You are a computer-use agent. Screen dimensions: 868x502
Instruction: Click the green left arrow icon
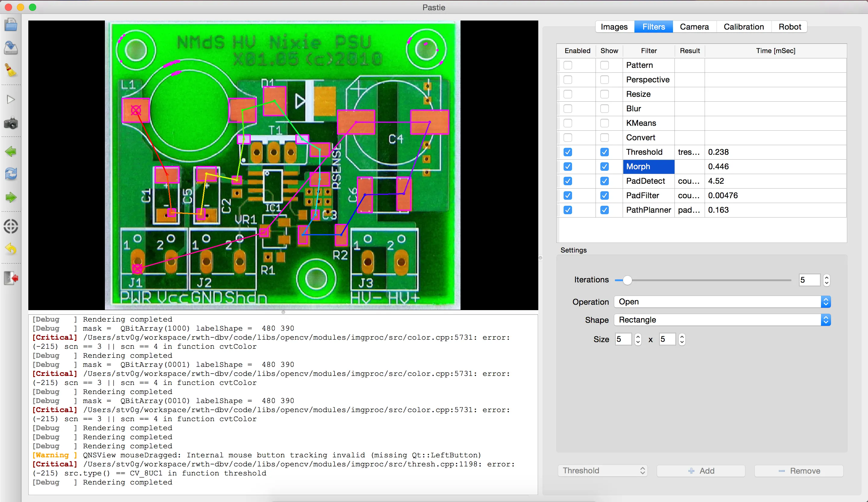tap(11, 151)
